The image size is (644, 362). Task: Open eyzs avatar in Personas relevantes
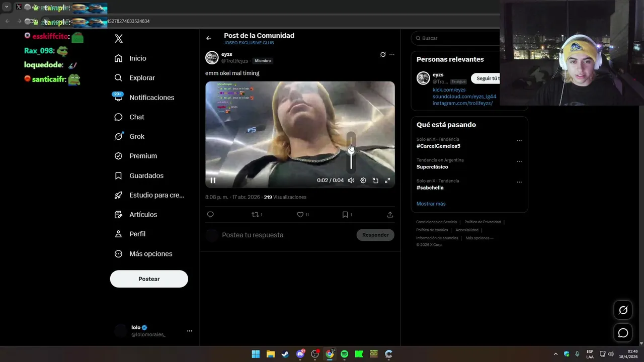tap(423, 78)
